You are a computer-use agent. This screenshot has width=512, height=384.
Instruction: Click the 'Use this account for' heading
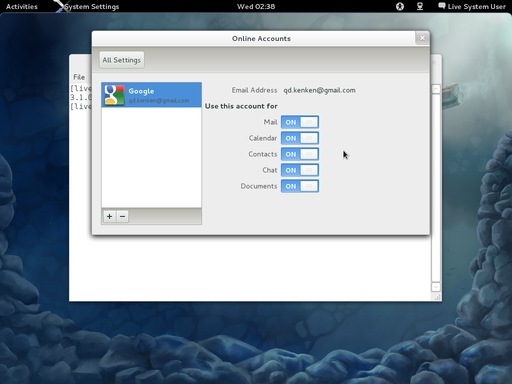(x=241, y=106)
